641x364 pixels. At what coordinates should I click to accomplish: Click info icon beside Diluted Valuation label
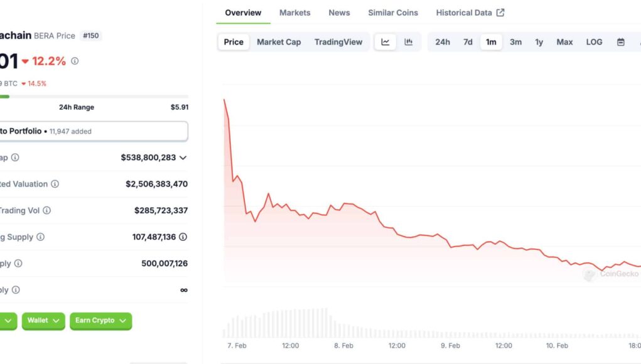(55, 184)
